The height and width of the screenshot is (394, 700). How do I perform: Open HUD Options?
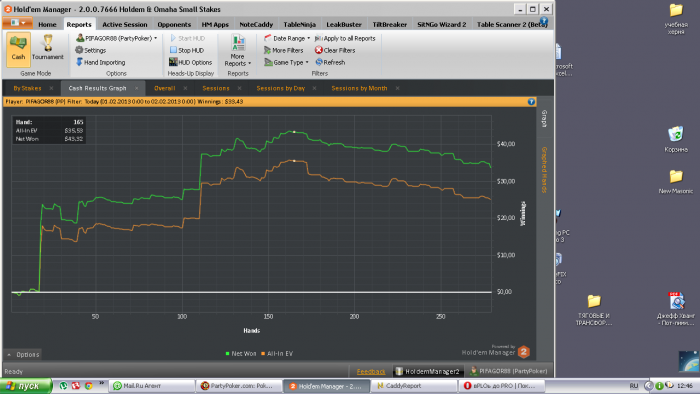pyautogui.click(x=190, y=62)
